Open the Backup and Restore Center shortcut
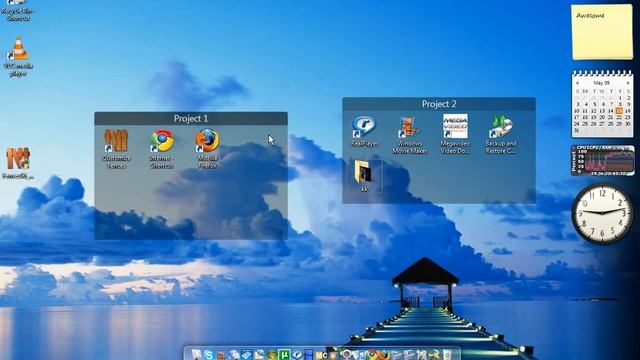This screenshot has height=360, width=640. (x=501, y=134)
